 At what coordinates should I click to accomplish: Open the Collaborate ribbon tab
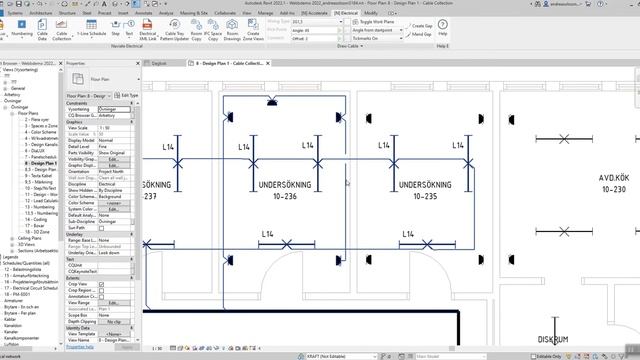(225, 13)
